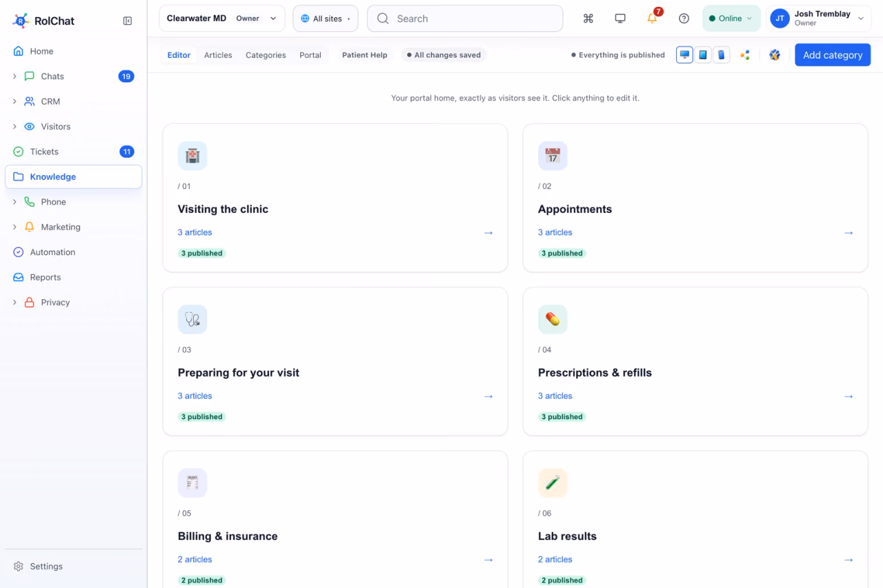Click the stethoscope icon on Preparing for your visit
The height and width of the screenshot is (588, 883).
192,319
